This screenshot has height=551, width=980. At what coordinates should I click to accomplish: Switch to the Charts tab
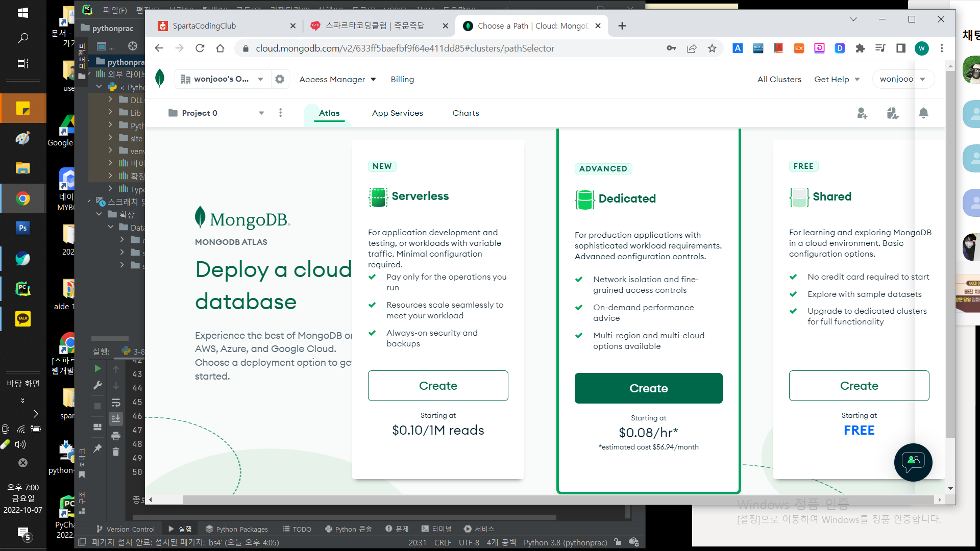click(465, 113)
